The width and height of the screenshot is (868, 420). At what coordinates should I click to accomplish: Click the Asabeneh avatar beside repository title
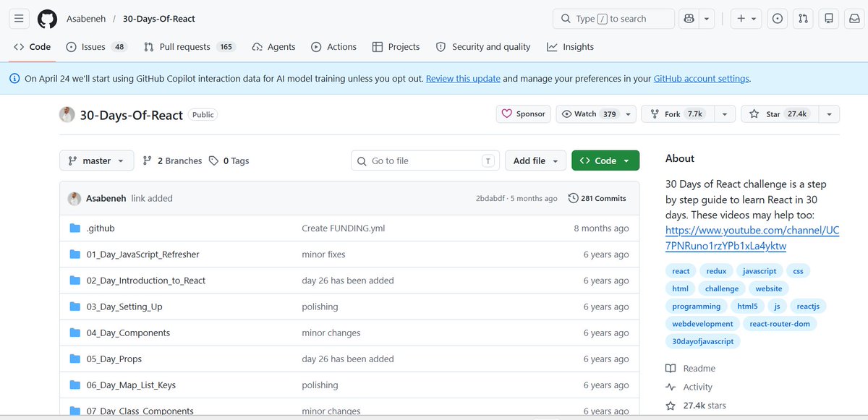(x=67, y=115)
